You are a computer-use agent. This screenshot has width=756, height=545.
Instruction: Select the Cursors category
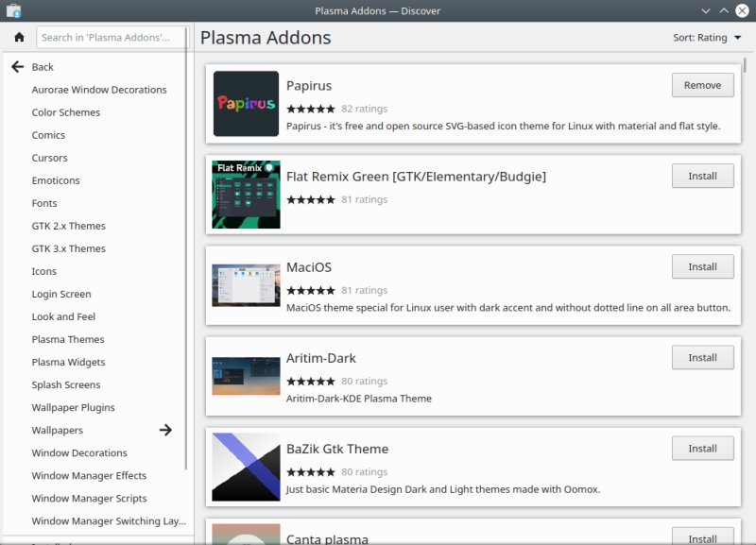pyautogui.click(x=52, y=158)
